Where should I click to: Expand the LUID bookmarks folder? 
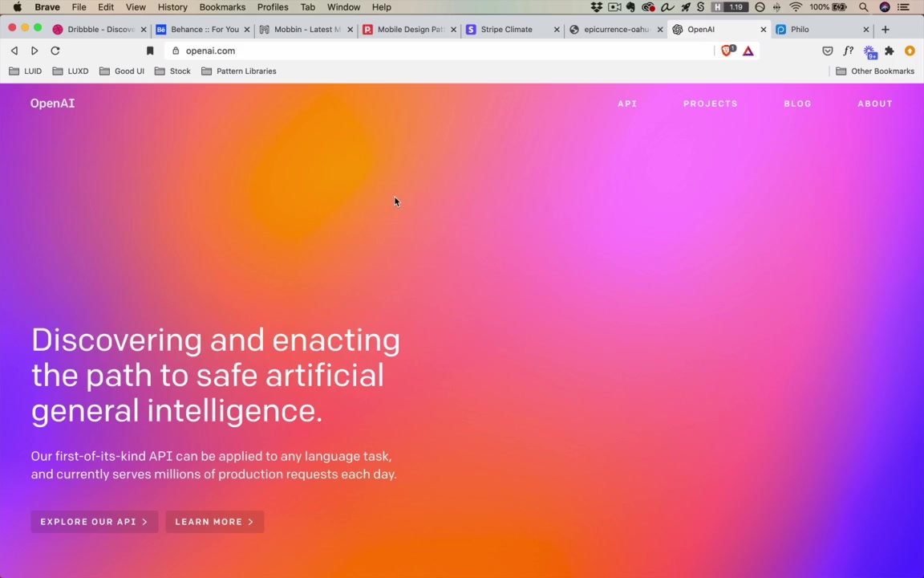coord(26,71)
